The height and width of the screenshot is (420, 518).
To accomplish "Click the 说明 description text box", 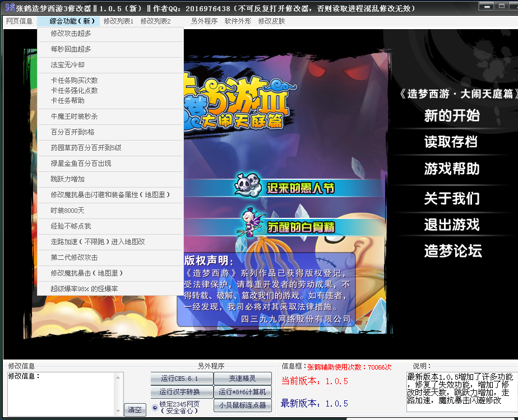I will point(462,392).
